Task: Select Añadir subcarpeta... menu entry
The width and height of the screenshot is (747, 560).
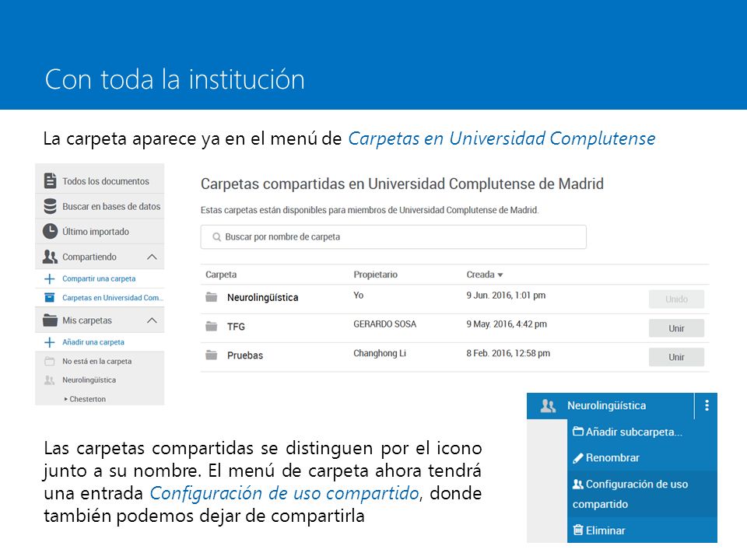Action: [x=642, y=432]
